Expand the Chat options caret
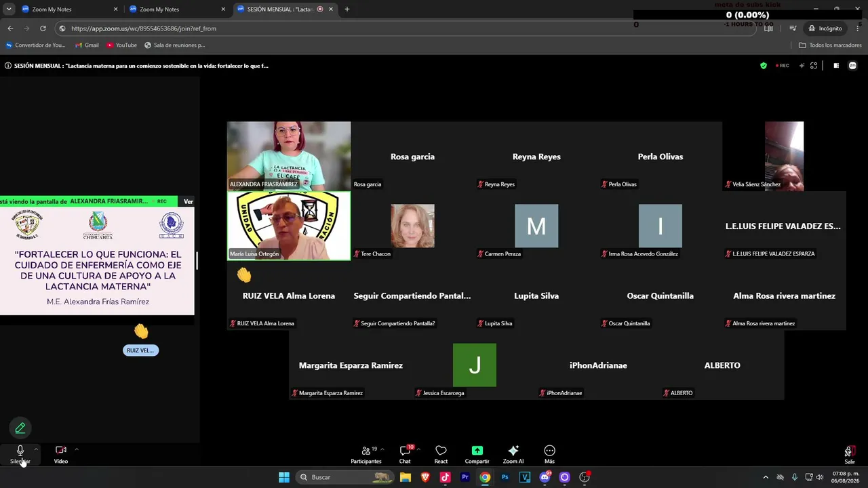Image resolution: width=868 pixels, height=488 pixels. pyautogui.click(x=418, y=449)
